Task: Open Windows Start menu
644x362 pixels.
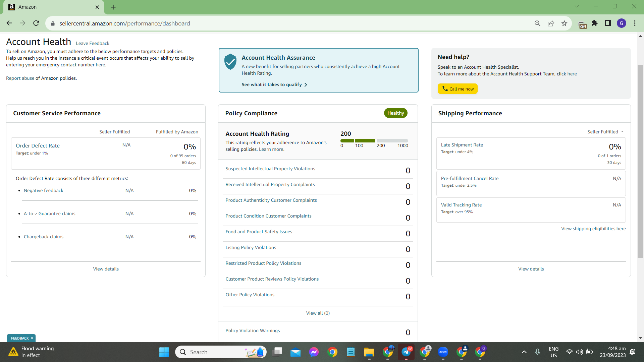Action: click(164, 352)
